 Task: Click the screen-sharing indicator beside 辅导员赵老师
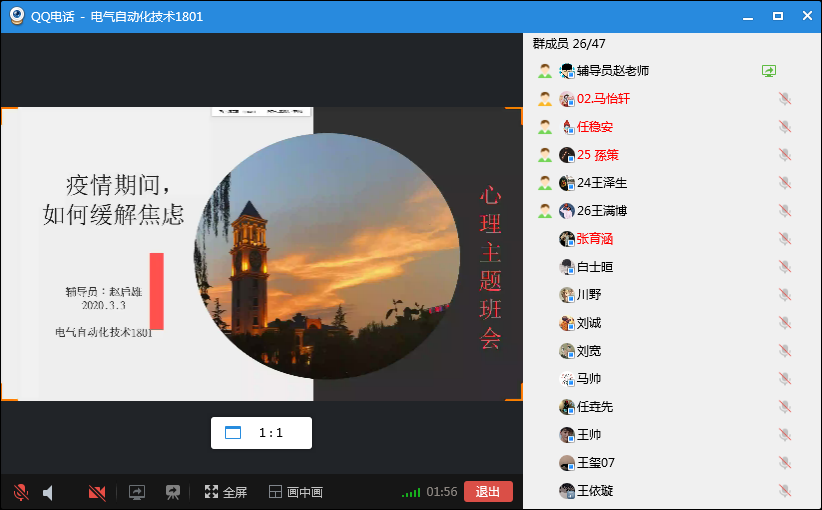(769, 71)
